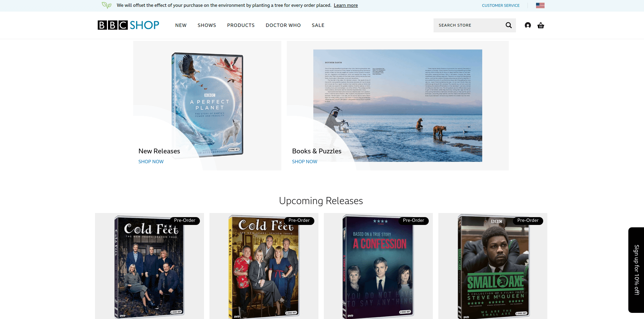Open the NEW menu item

pyautogui.click(x=181, y=25)
